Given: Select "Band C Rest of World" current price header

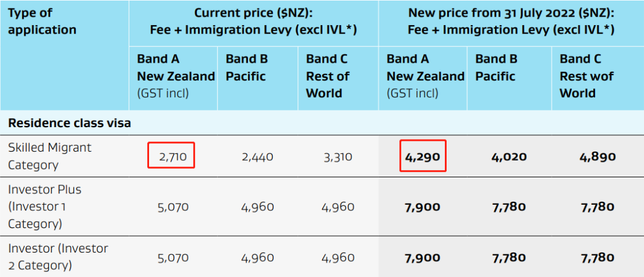Looking at the screenshot, I should tap(329, 76).
